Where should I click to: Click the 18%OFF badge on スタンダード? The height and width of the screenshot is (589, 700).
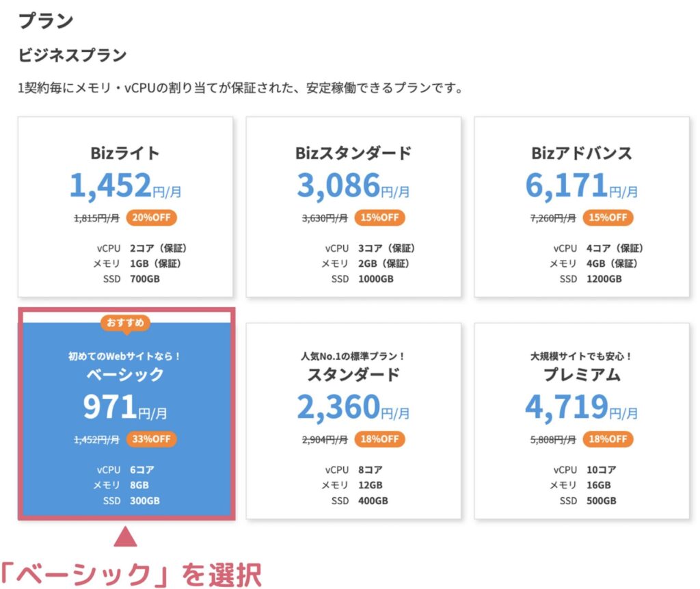380,439
